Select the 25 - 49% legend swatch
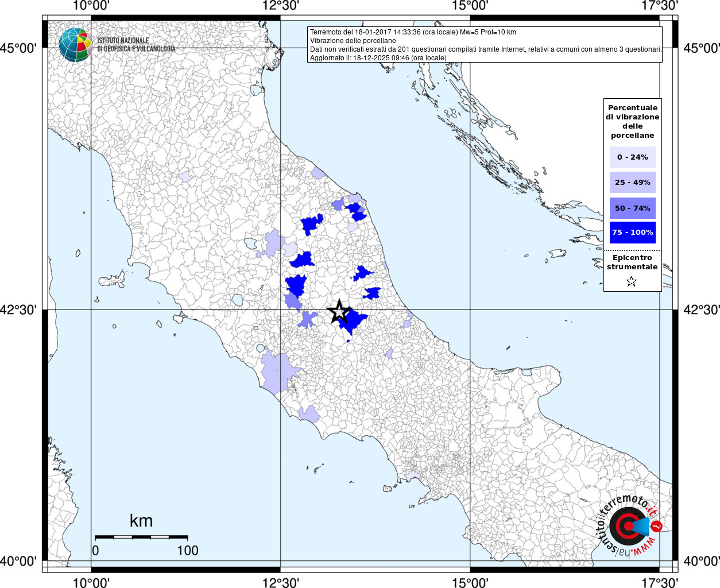This screenshot has width=720, height=588. (632, 183)
